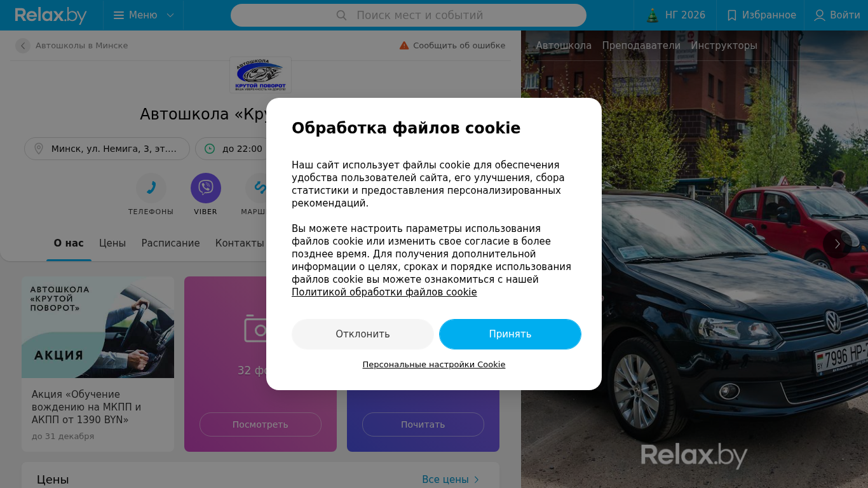
Task: Click the Крутой поворот school logo
Action: tap(261, 75)
